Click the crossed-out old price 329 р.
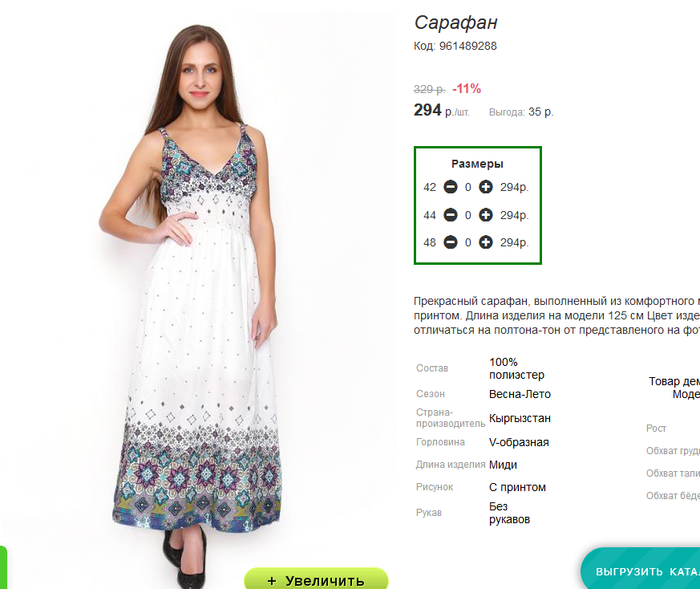 429,89
